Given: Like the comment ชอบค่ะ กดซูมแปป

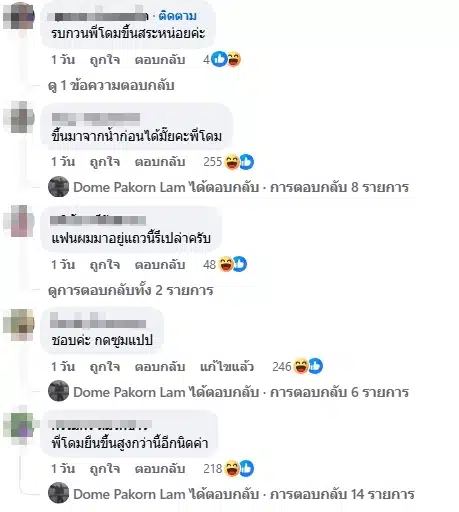Looking at the screenshot, I should pyautogui.click(x=105, y=367).
